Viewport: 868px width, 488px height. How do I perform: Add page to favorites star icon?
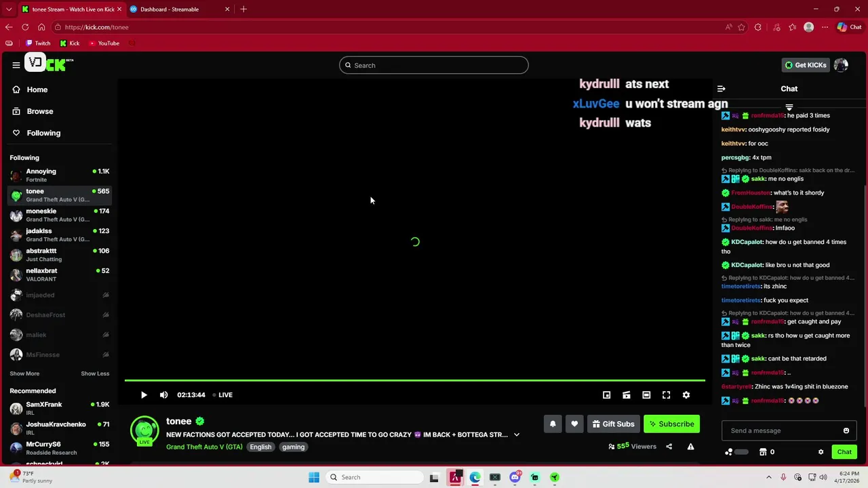click(x=741, y=27)
